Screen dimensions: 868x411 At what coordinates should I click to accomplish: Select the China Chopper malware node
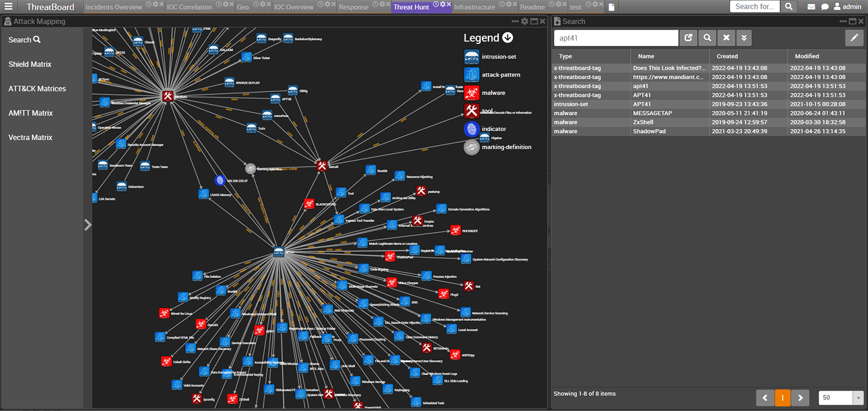(x=391, y=283)
